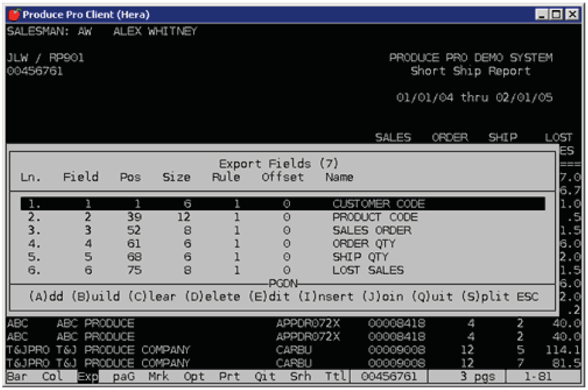Click the PGDN indicator below the field list

[x=283, y=283]
